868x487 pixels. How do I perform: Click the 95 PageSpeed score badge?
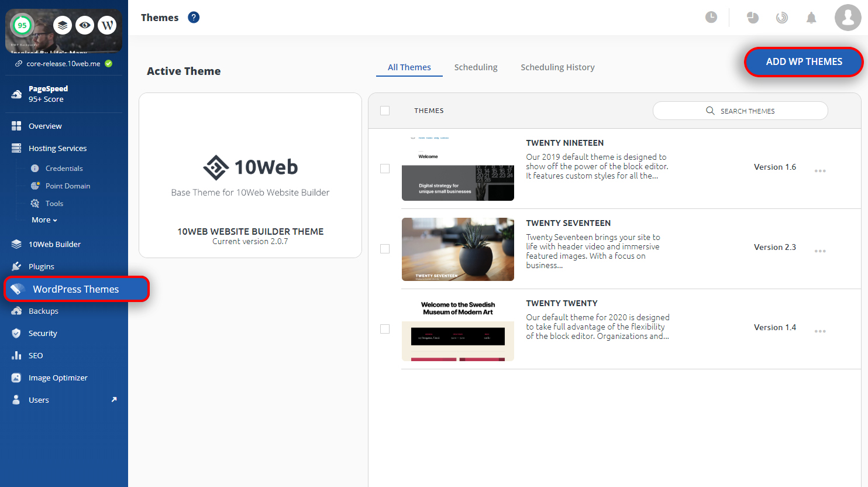[x=22, y=25]
